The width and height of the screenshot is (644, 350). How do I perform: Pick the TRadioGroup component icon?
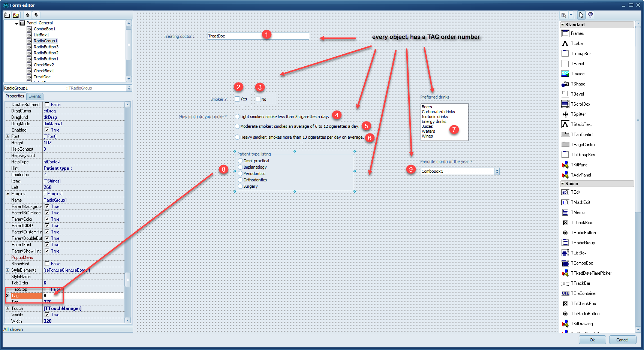point(565,243)
